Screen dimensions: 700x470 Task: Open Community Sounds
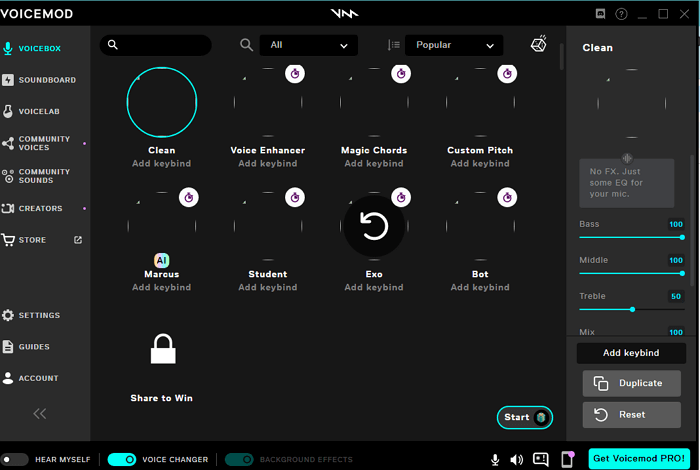tap(37, 176)
